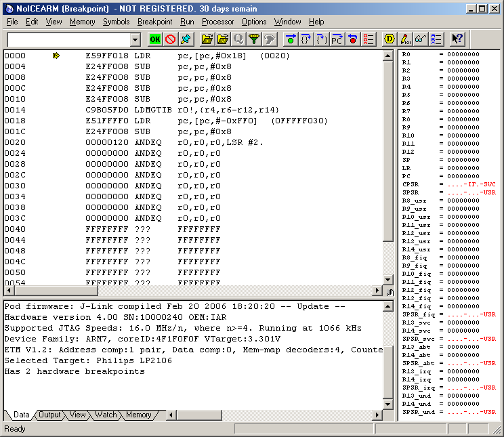Switch to the bottom View tab

click(x=77, y=415)
